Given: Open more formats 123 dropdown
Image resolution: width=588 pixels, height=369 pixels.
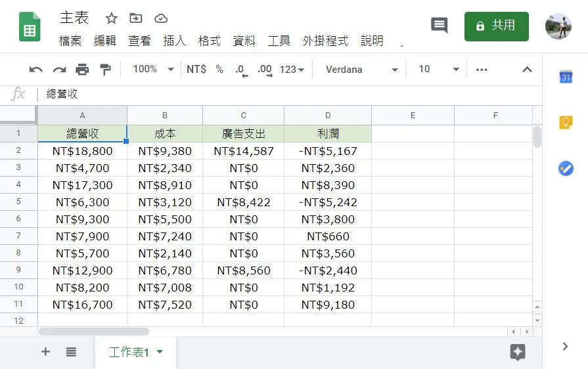Looking at the screenshot, I should point(292,70).
